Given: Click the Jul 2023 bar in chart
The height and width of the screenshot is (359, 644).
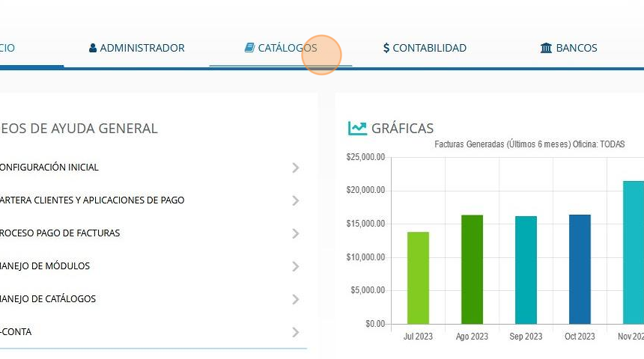Looking at the screenshot, I should click(x=418, y=278).
